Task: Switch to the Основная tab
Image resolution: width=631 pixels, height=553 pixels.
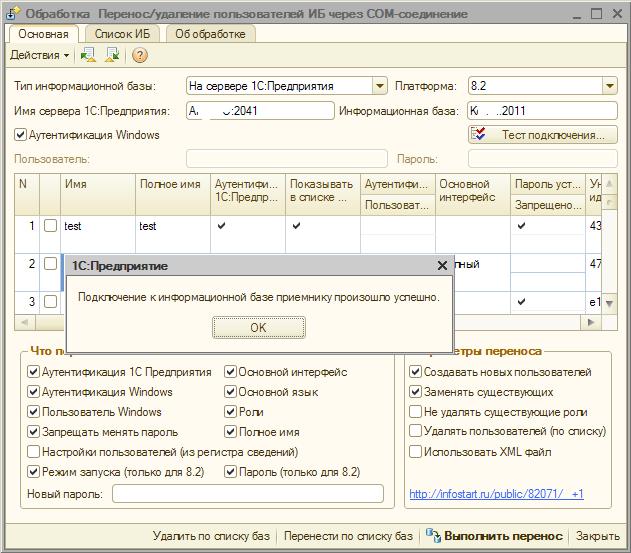Action: pyautogui.click(x=43, y=34)
